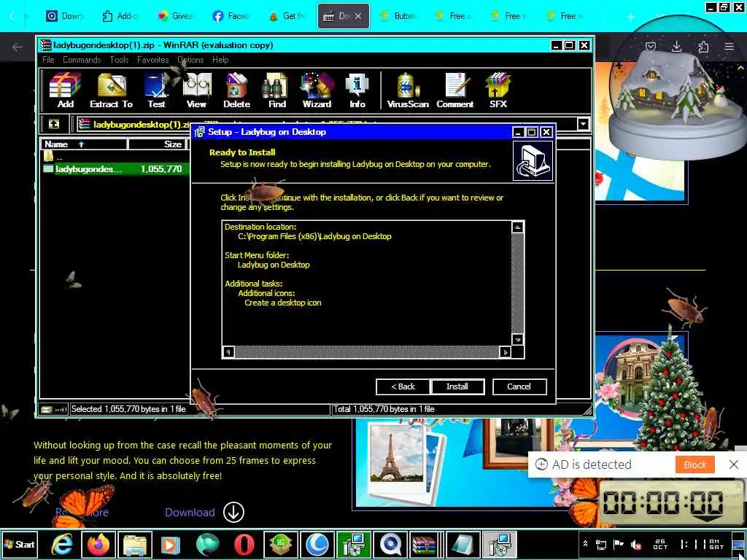Click the SFX toolbar icon in WinRAR
This screenshot has height=560, width=747.
pos(498,90)
